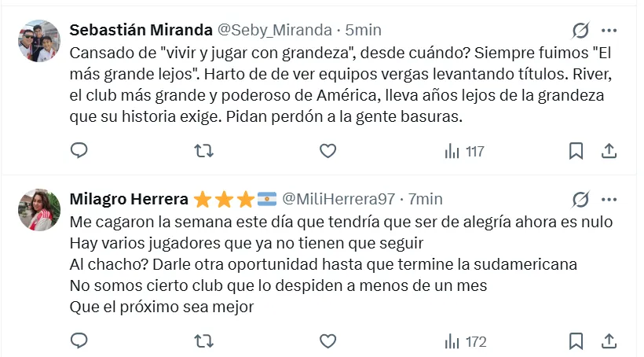This screenshot has height=357, width=644.
Task: Open Sebastián Miranda's profile picture
Action: pyautogui.click(x=39, y=41)
